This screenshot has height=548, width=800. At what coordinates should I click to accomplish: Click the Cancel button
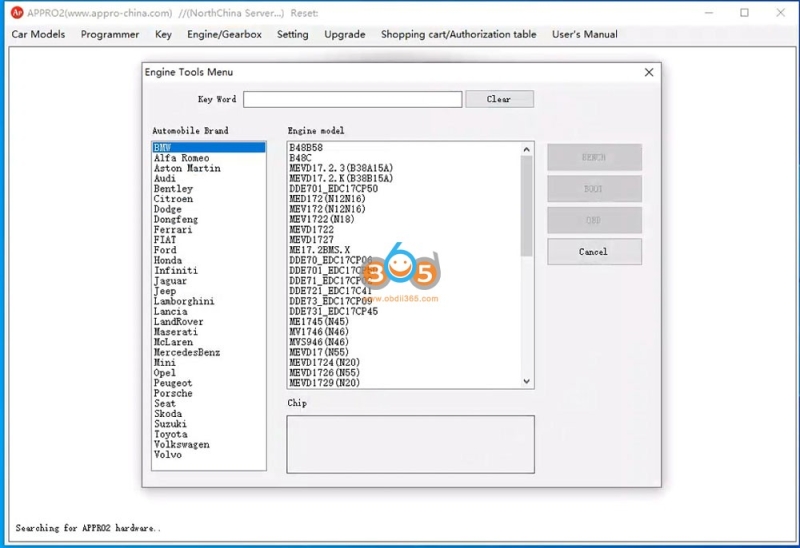594,252
